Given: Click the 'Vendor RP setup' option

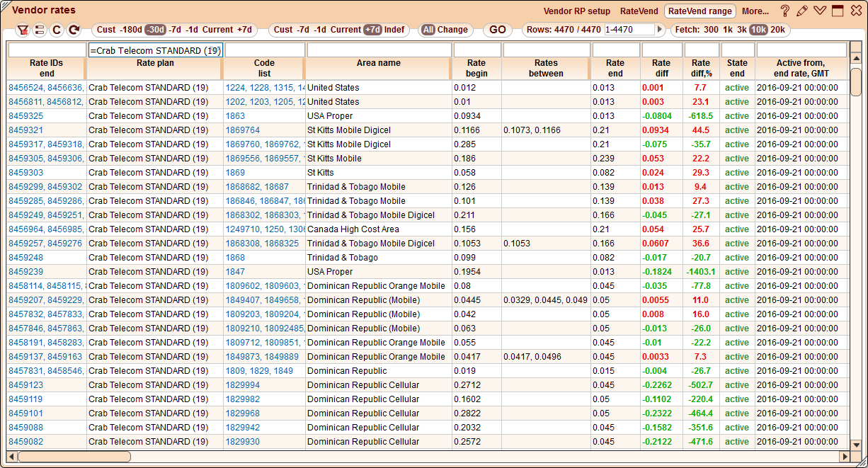Looking at the screenshot, I should [x=576, y=11].
